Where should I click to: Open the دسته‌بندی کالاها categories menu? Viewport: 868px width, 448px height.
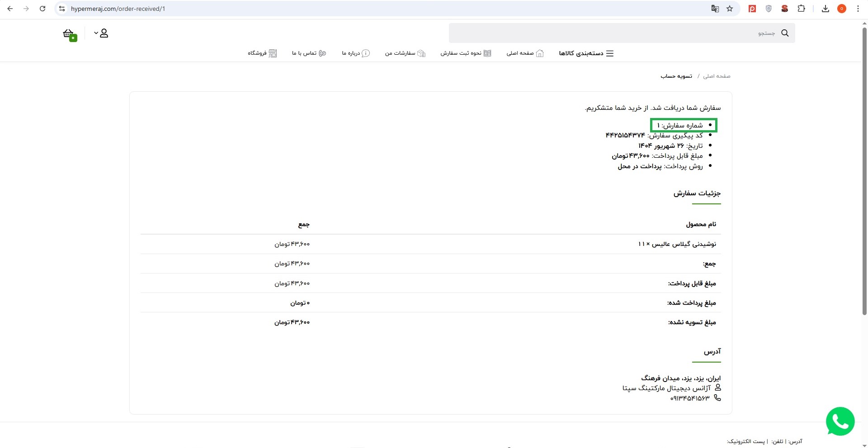pyautogui.click(x=586, y=53)
